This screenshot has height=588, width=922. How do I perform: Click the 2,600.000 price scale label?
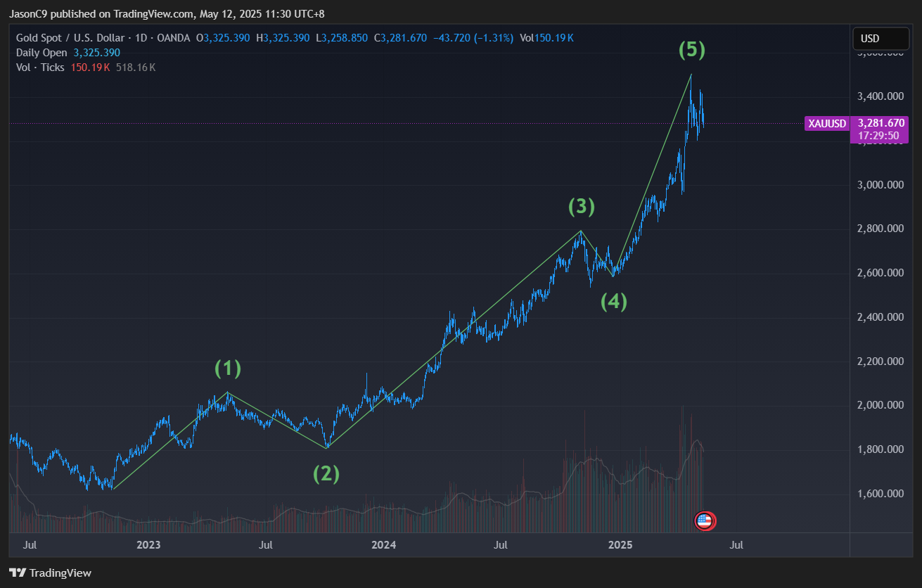(881, 273)
